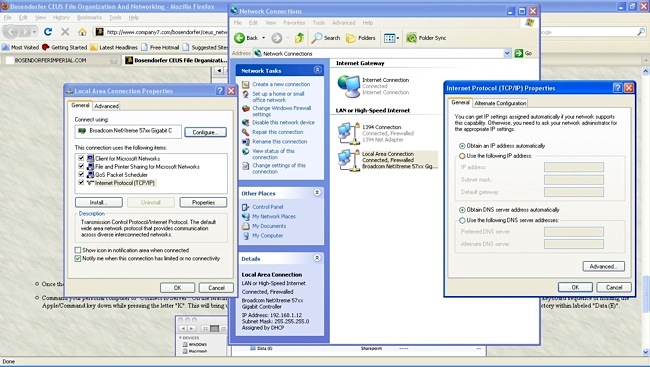This screenshot has height=367, width=650.
Task: Launch Folder Sync from toolbar
Action: [426, 38]
